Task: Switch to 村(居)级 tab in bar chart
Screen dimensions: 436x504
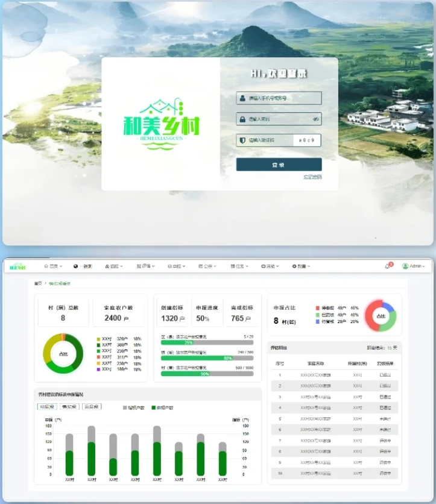Action: click(47, 406)
